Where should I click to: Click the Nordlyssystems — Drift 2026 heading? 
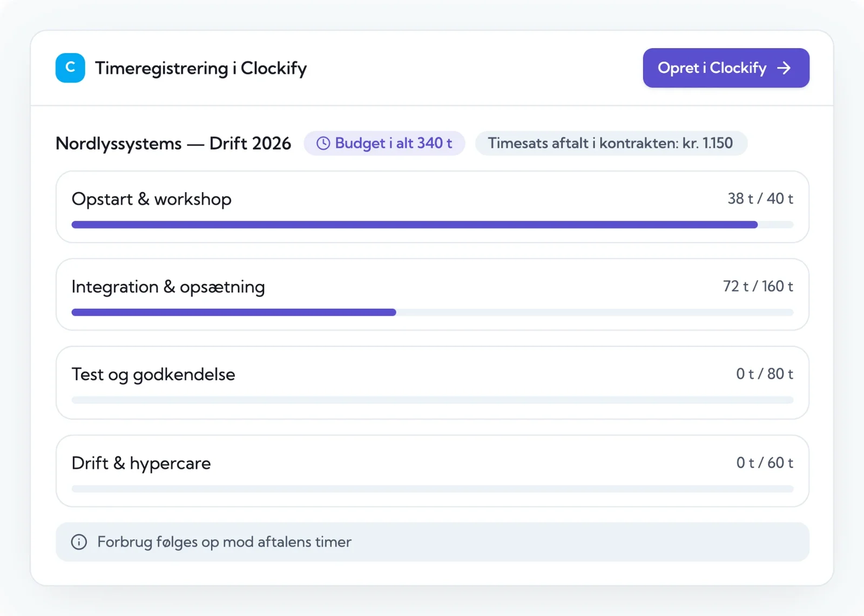[173, 144]
